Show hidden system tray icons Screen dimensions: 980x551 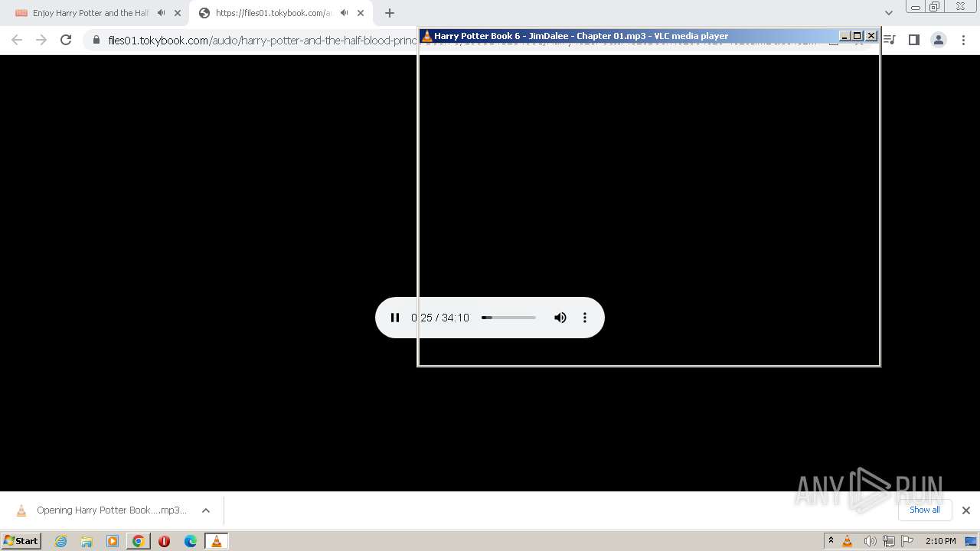pyautogui.click(x=831, y=541)
